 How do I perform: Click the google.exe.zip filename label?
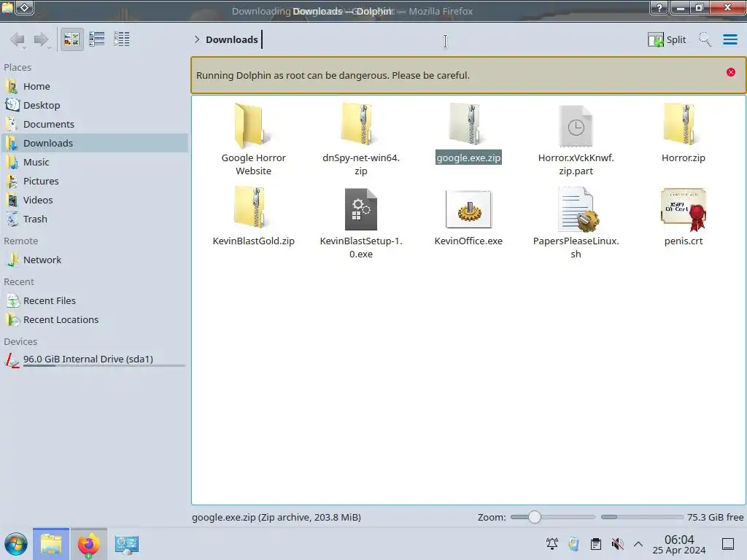pyautogui.click(x=469, y=158)
